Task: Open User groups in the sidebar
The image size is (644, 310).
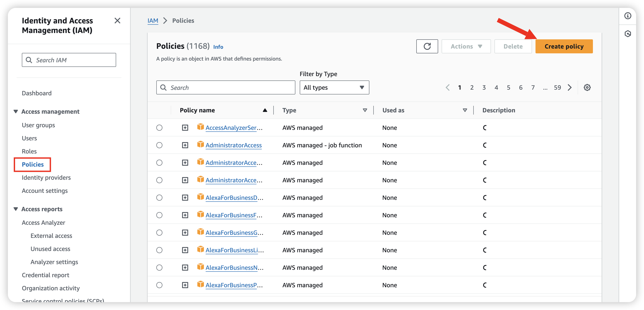Action: [38, 125]
